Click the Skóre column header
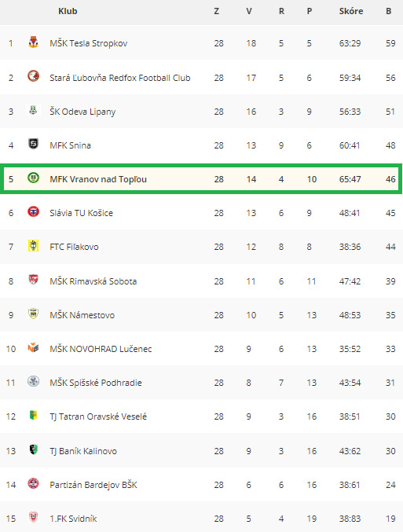The height and width of the screenshot is (532, 403). click(x=351, y=11)
